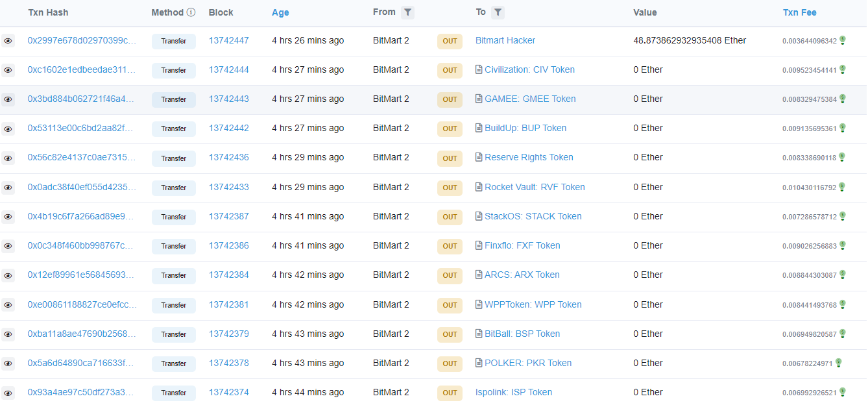Open transaction hash 0x93a4ae97c50df273a3

pos(80,392)
